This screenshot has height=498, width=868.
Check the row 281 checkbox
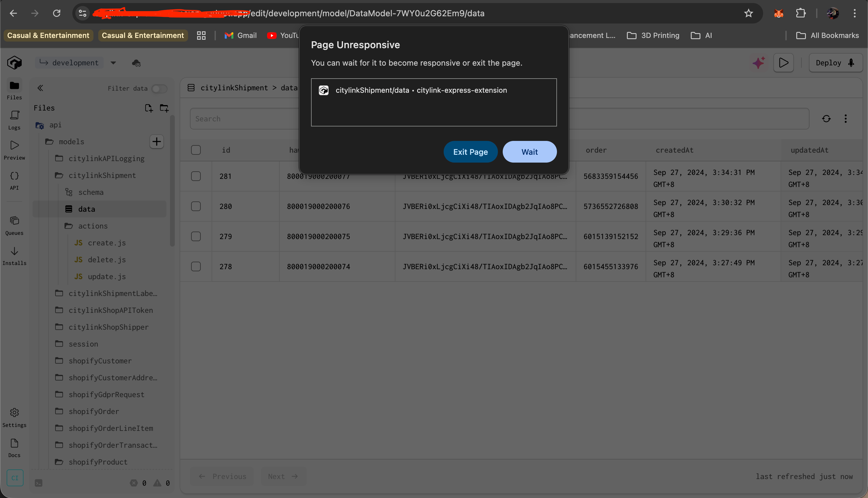point(196,176)
